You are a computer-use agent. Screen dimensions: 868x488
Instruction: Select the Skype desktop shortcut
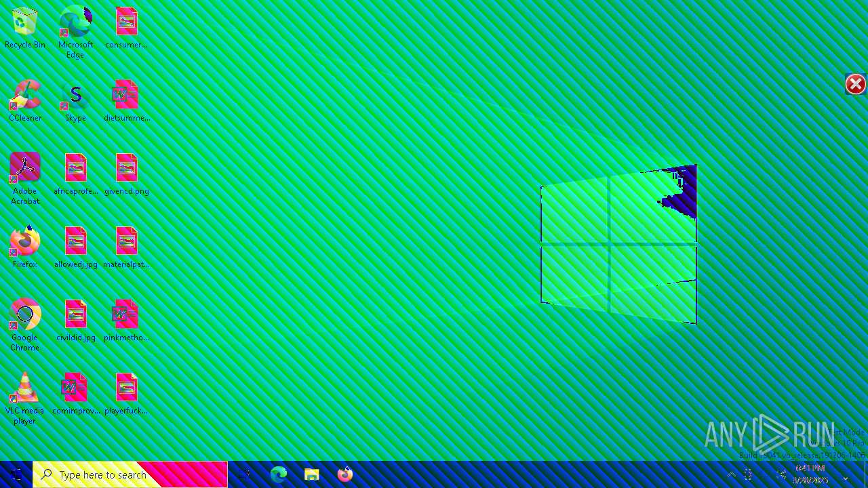75,102
